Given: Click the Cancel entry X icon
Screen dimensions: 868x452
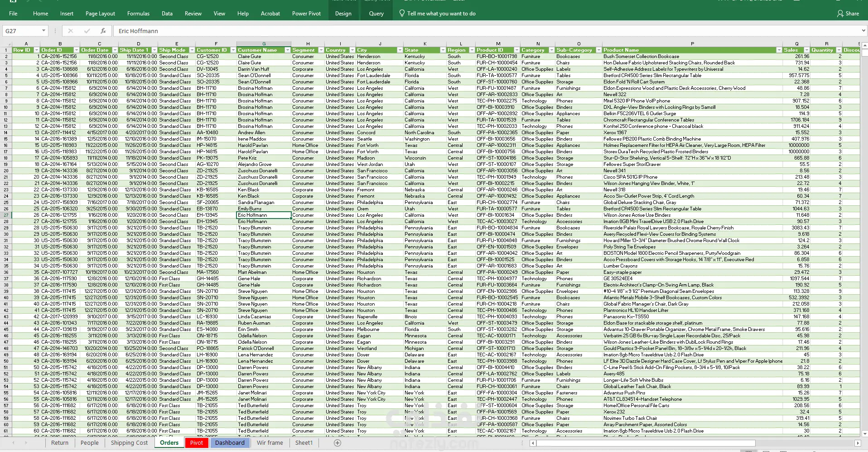Looking at the screenshot, I should [x=70, y=31].
